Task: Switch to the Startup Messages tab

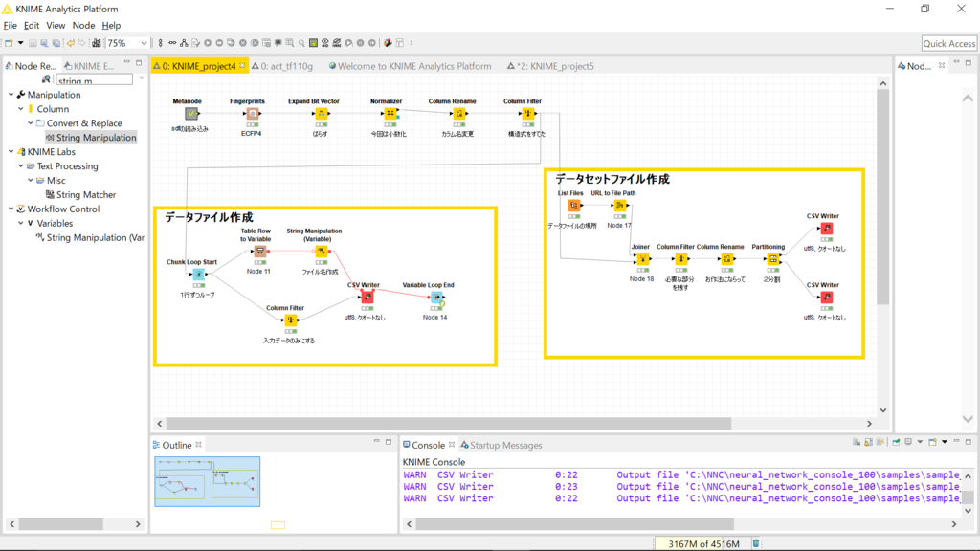Action: tap(501, 445)
